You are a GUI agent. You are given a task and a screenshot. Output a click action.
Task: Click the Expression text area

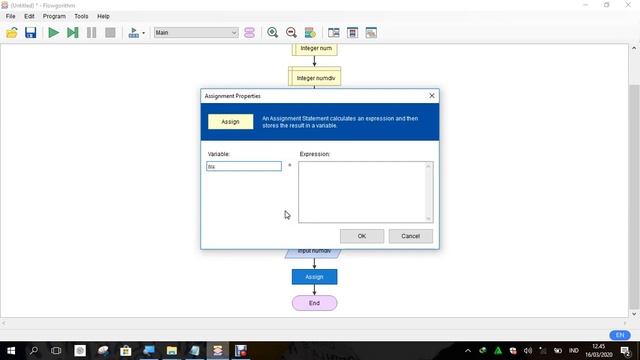point(362,192)
